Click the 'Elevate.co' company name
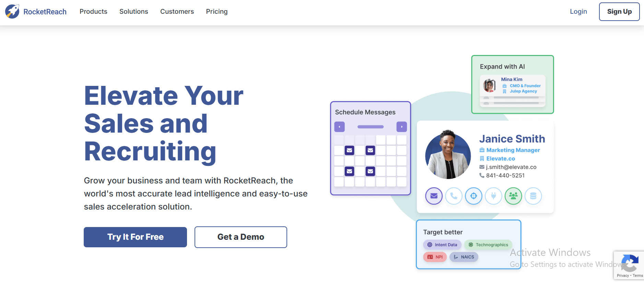Viewport: 644px width, 282px height. 501,159
